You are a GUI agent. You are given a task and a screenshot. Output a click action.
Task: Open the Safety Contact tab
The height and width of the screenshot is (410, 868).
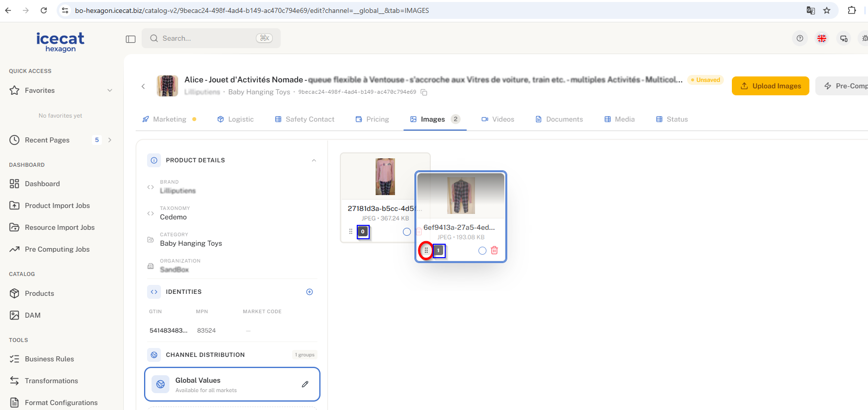(305, 119)
